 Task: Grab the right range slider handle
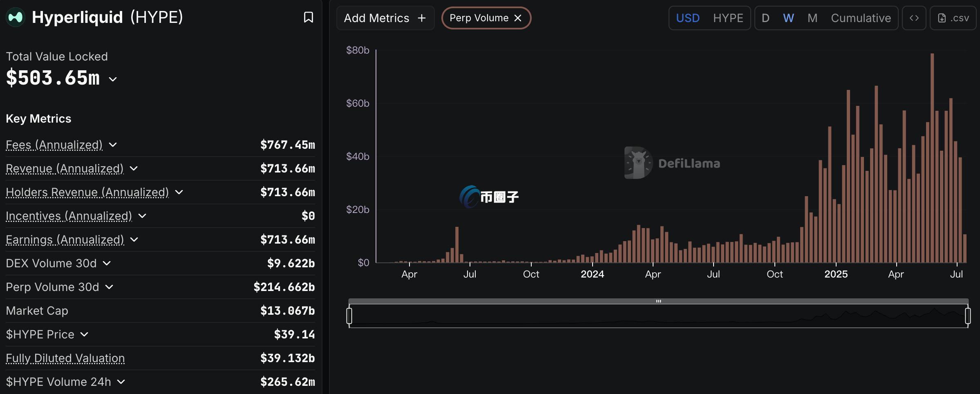[968, 316]
